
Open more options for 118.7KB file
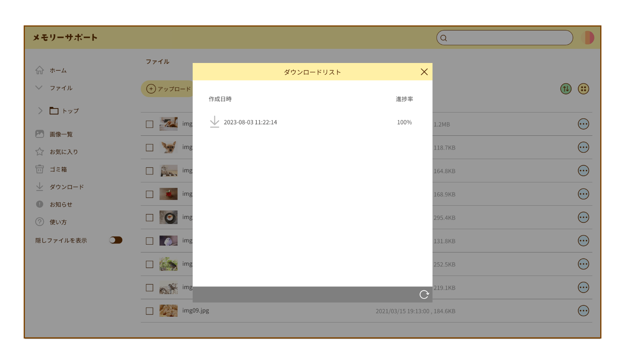coord(583,147)
